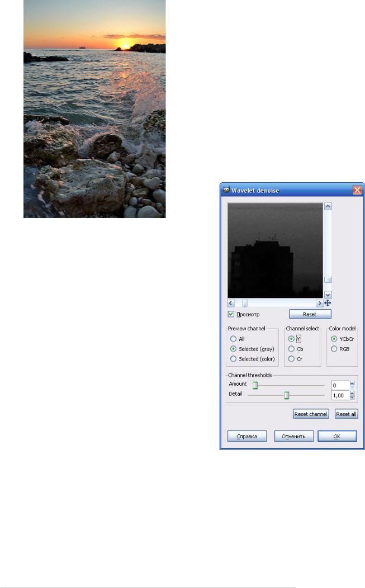365x588 pixels.
Task: Click the Color model group label
Action: [342, 329]
